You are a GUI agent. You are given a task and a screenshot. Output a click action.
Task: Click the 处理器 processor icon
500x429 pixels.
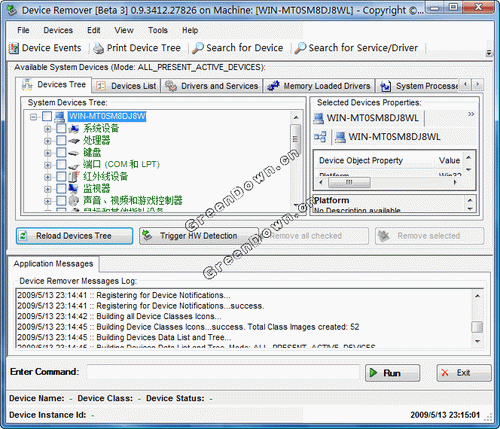pos(74,141)
